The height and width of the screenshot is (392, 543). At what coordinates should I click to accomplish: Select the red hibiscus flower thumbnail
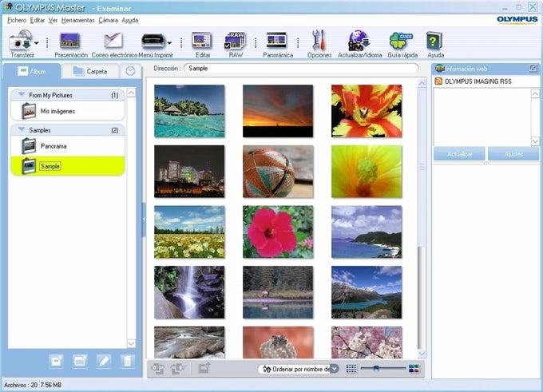pos(278,232)
